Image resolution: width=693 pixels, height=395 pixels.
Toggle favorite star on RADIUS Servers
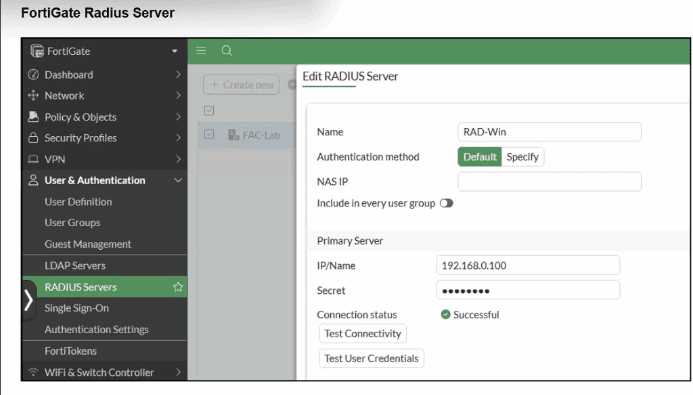tap(178, 287)
